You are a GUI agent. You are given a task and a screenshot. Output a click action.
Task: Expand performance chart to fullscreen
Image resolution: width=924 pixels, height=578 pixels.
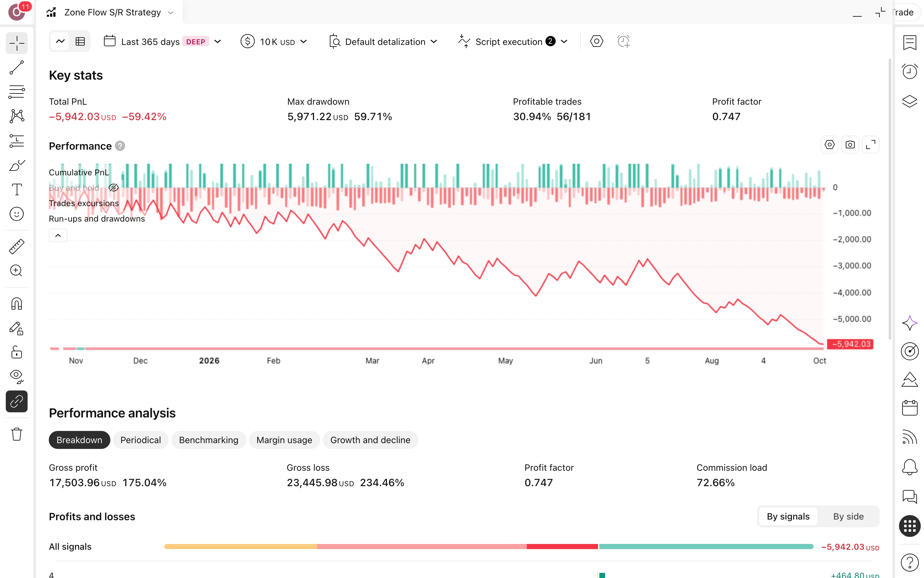pos(870,145)
